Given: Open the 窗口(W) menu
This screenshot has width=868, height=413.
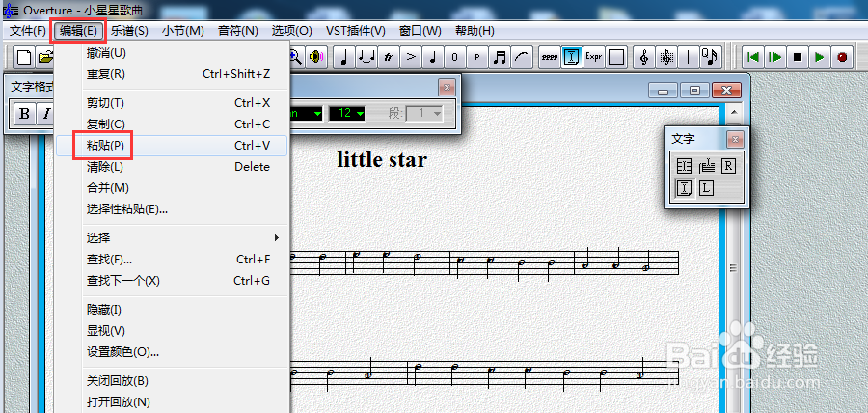Looking at the screenshot, I should [x=420, y=31].
